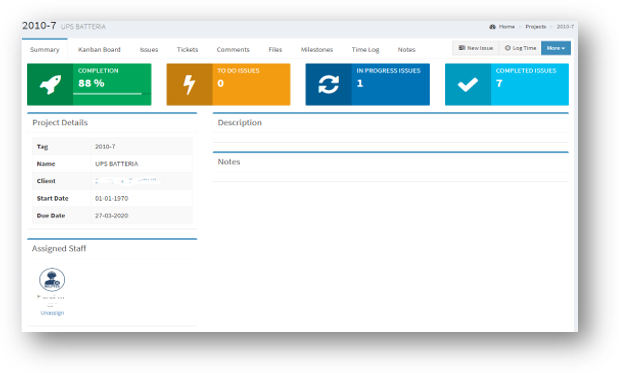Viewport: 619px width, 373px height.
Task: Go to the Issues tab
Action: pos(149,50)
